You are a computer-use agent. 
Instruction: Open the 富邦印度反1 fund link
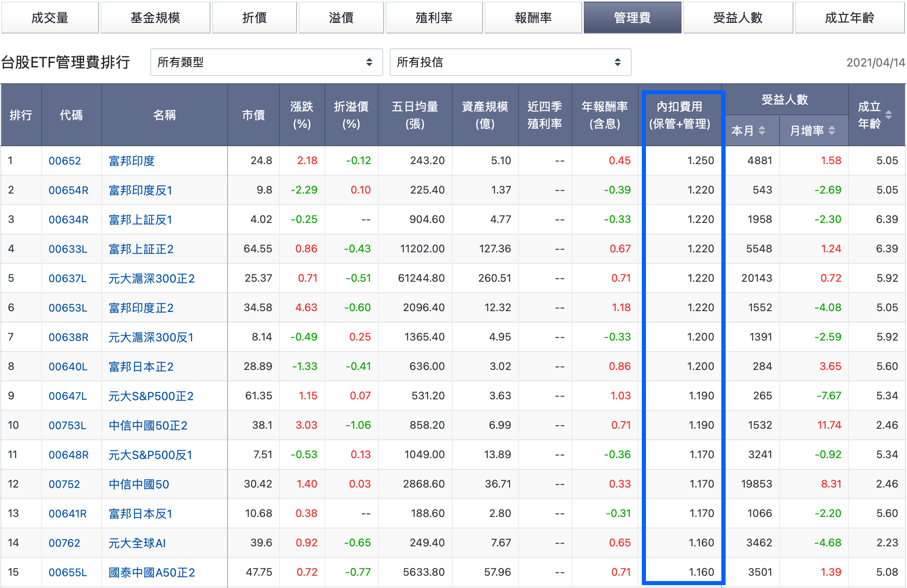point(140,190)
